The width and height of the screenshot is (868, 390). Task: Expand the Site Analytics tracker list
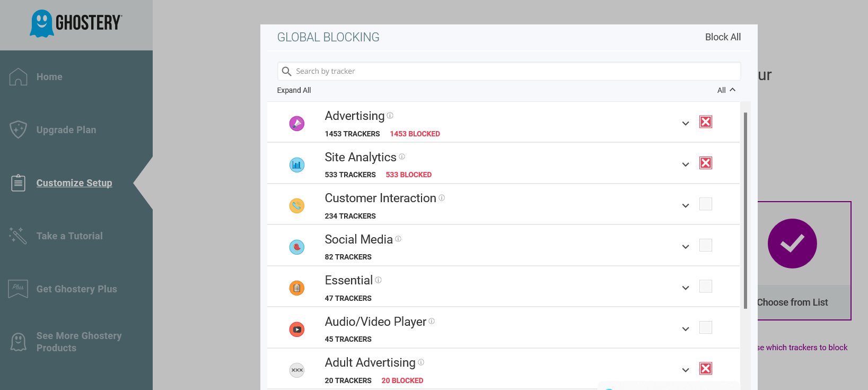click(686, 164)
